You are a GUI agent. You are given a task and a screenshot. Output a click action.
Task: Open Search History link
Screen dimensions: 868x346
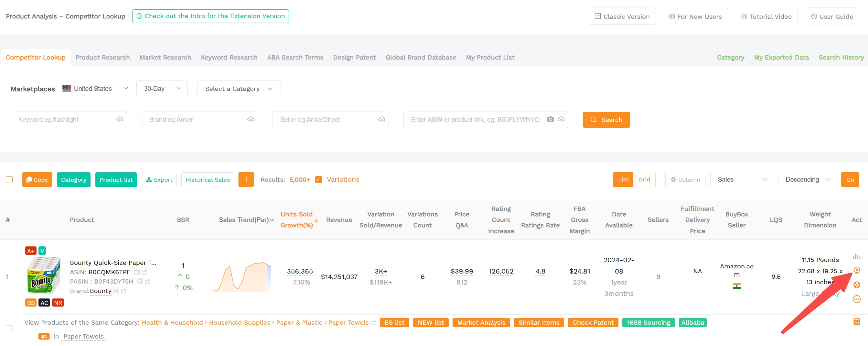[x=841, y=57]
